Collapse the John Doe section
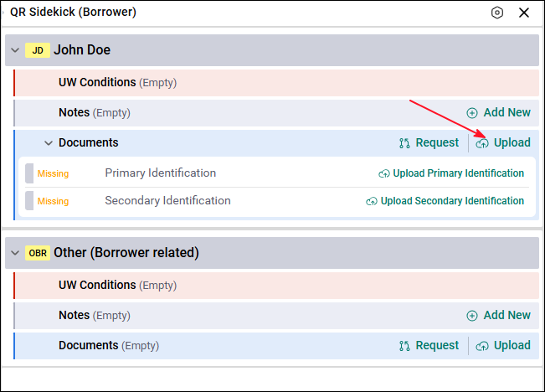545x392 pixels. (x=15, y=50)
